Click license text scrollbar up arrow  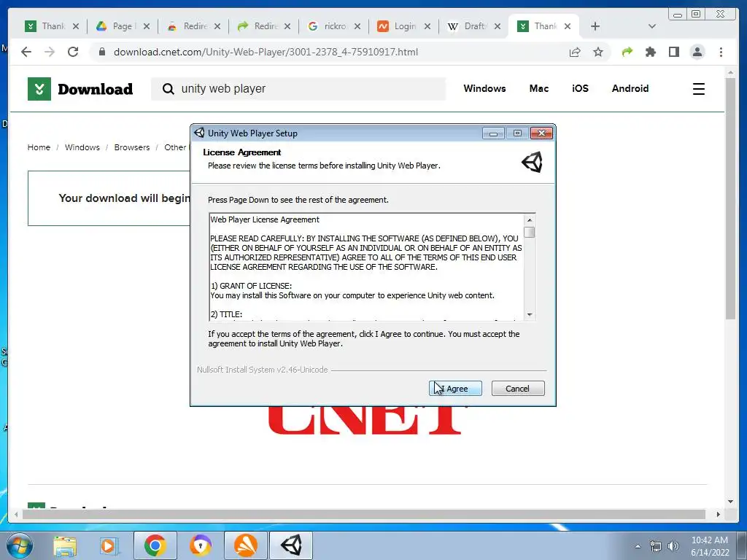point(530,219)
